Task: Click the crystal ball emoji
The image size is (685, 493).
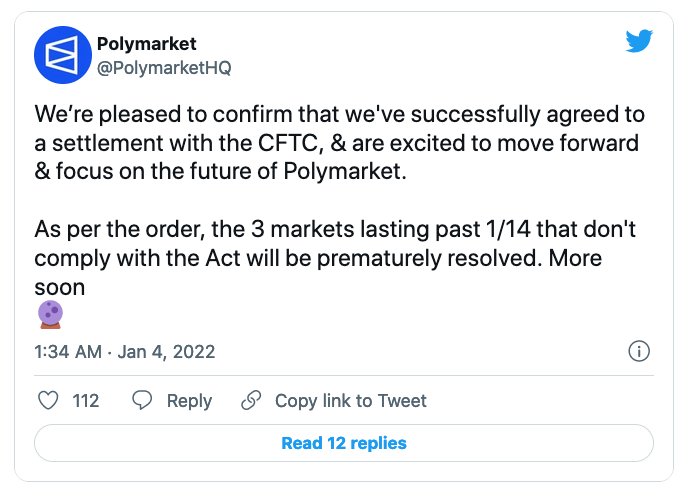Action: (50, 314)
